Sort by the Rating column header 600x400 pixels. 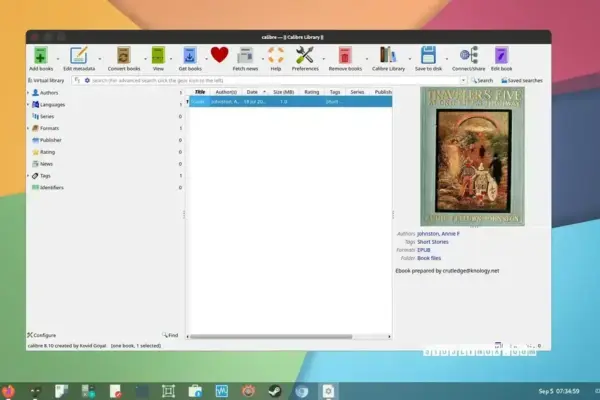(311, 92)
